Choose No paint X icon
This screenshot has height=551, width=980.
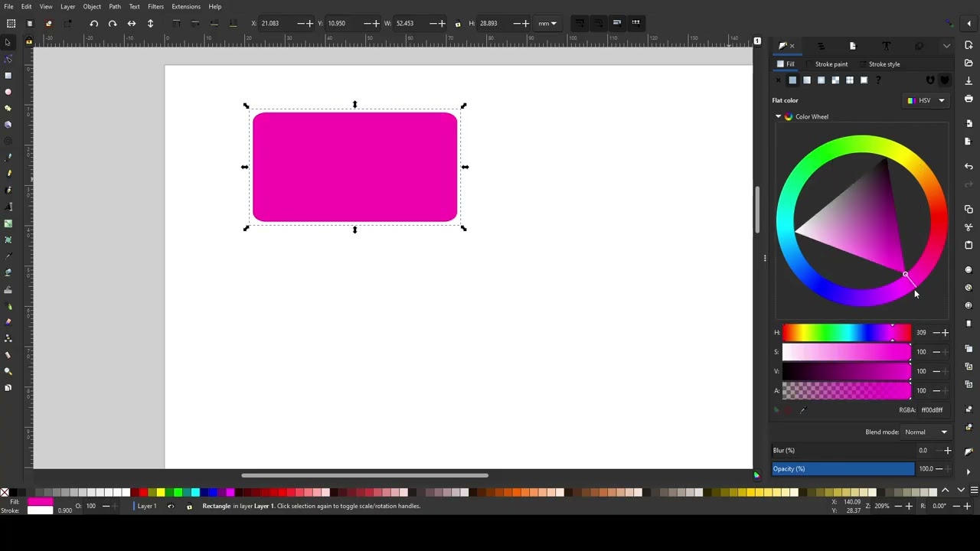point(779,80)
